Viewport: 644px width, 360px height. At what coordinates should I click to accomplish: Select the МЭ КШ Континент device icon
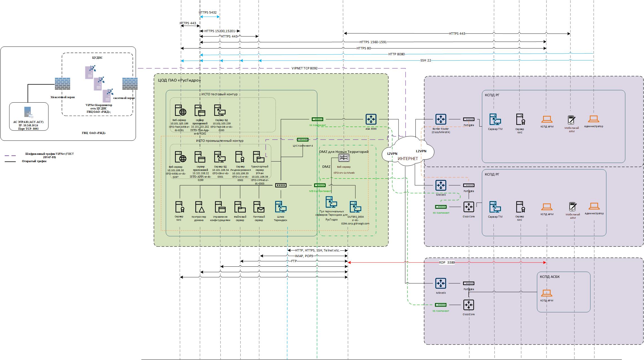[320, 185]
